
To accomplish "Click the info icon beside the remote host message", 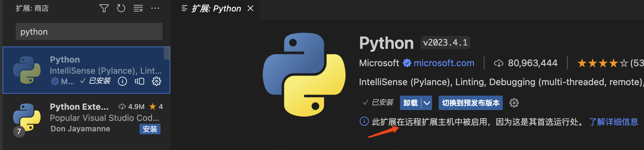I will [364, 122].
